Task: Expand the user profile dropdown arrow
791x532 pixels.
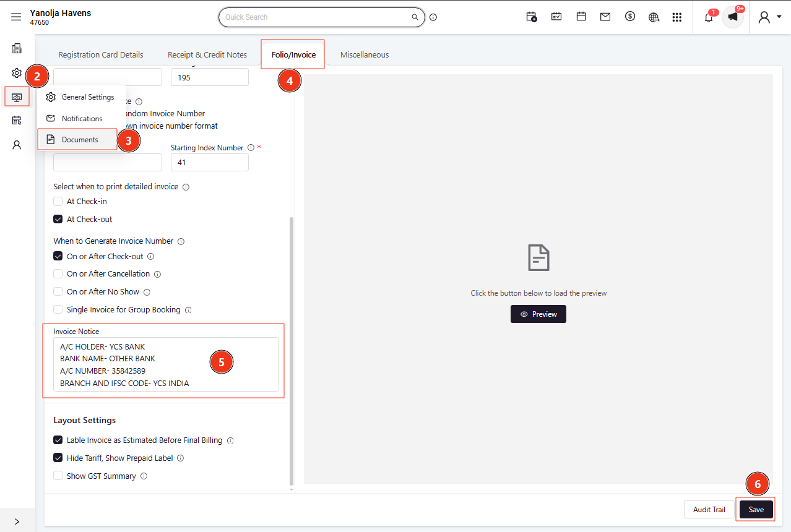Action: [779, 18]
